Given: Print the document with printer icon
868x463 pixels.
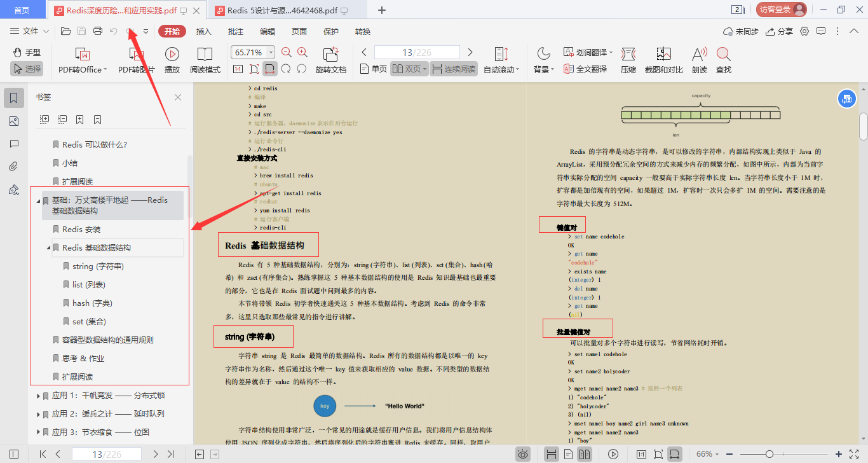Looking at the screenshot, I should pos(98,31).
